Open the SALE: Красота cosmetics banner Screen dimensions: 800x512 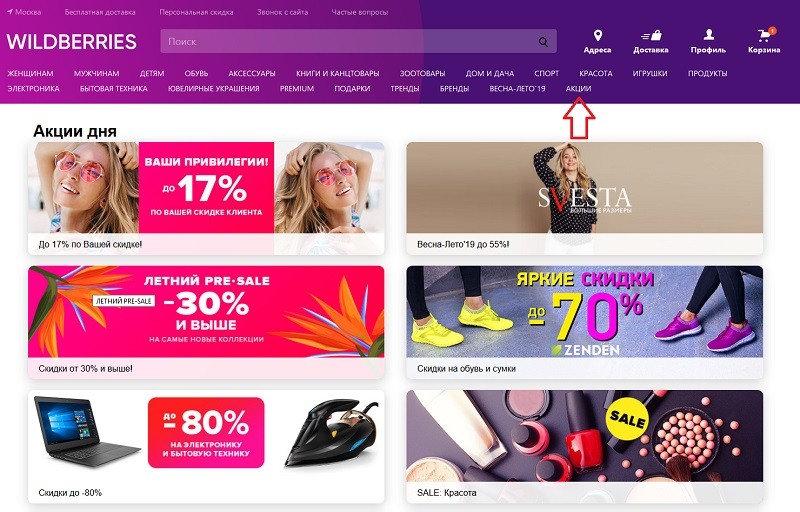tap(585, 446)
